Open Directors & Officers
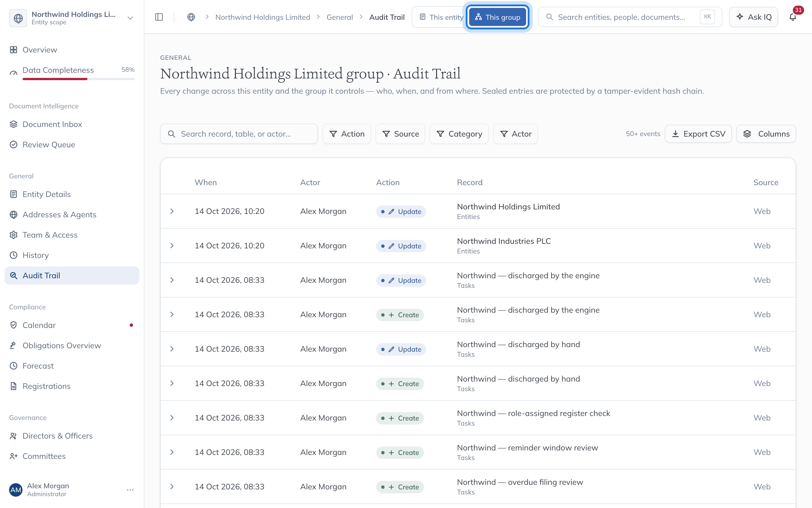The width and height of the screenshot is (812, 508). pos(72,436)
